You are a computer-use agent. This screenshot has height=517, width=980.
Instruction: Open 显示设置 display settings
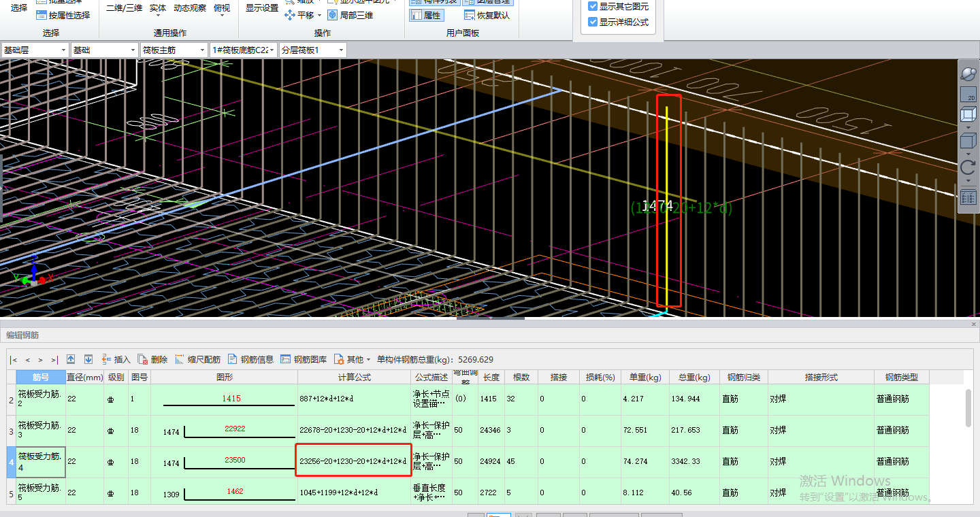262,8
